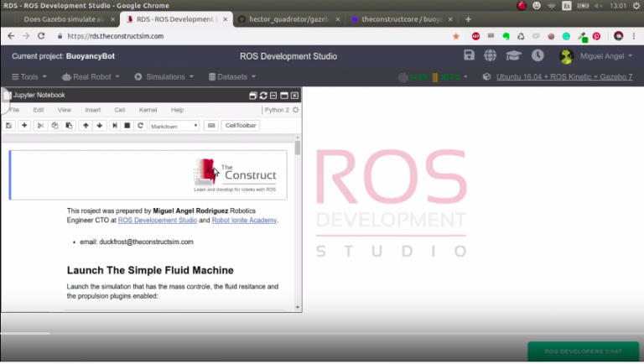This screenshot has height=364, width=644.
Task: Click the Miguel Angel user avatar
Action: (567, 56)
